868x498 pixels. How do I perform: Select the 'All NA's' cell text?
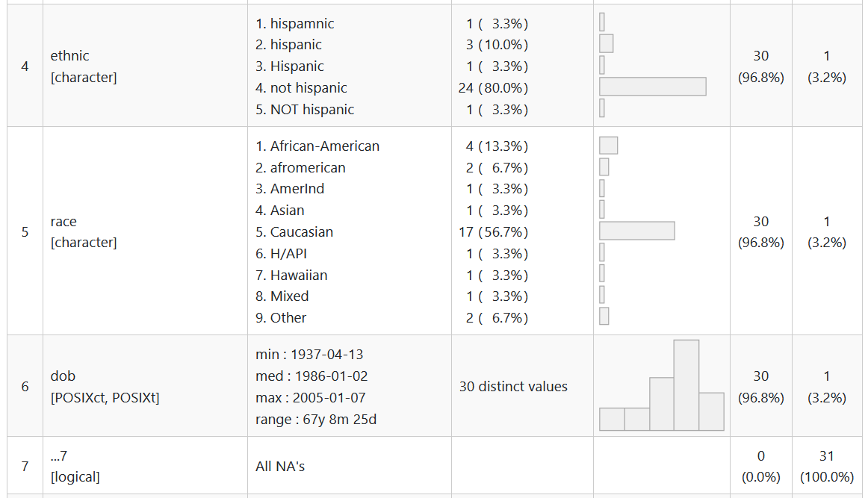(x=280, y=467)
